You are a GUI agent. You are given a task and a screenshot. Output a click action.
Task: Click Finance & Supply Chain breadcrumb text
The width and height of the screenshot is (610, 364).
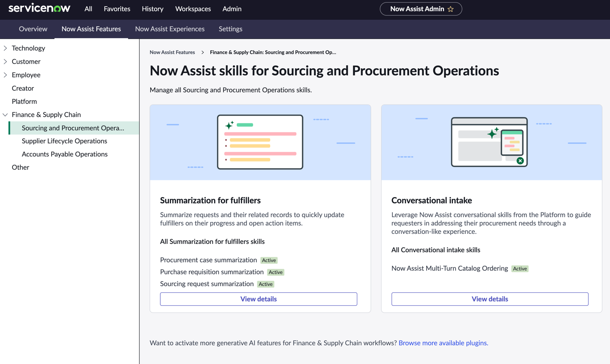click(x=273, y=52)
